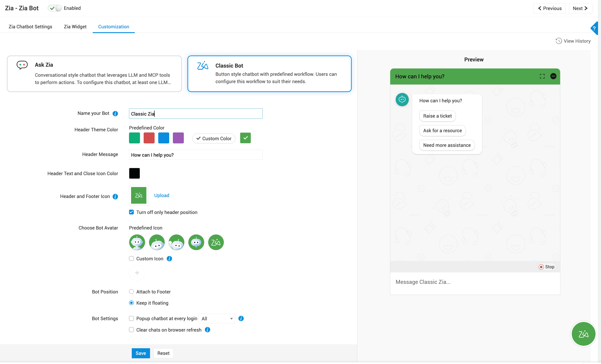Click info icon for Clear chats on browser refresh
601x364 pixels.
click(207, 330)
